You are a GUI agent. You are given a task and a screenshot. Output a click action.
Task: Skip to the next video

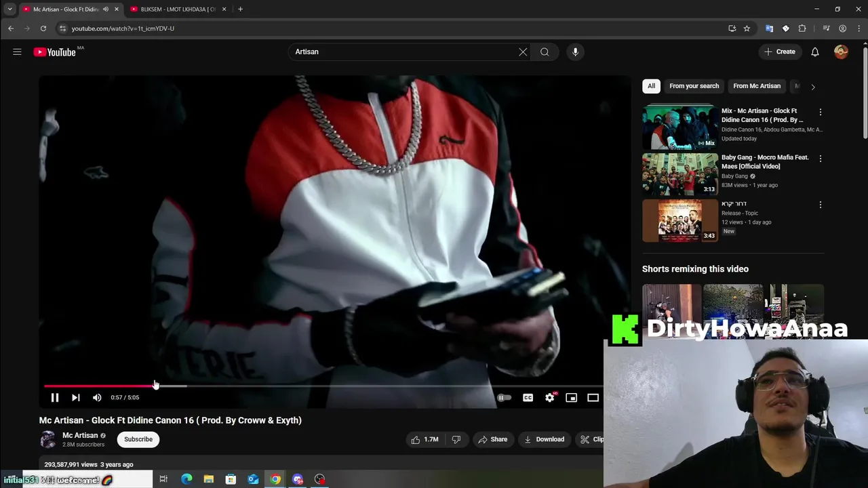click(76, 398)
